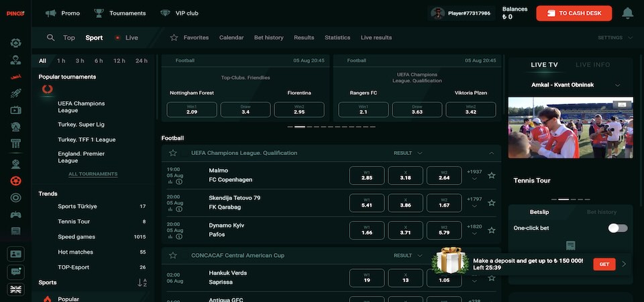This screenshot has width=644, height=302.
Task: Expand +1937 markets for Malmo match
Action: click(x=474, y=175)
